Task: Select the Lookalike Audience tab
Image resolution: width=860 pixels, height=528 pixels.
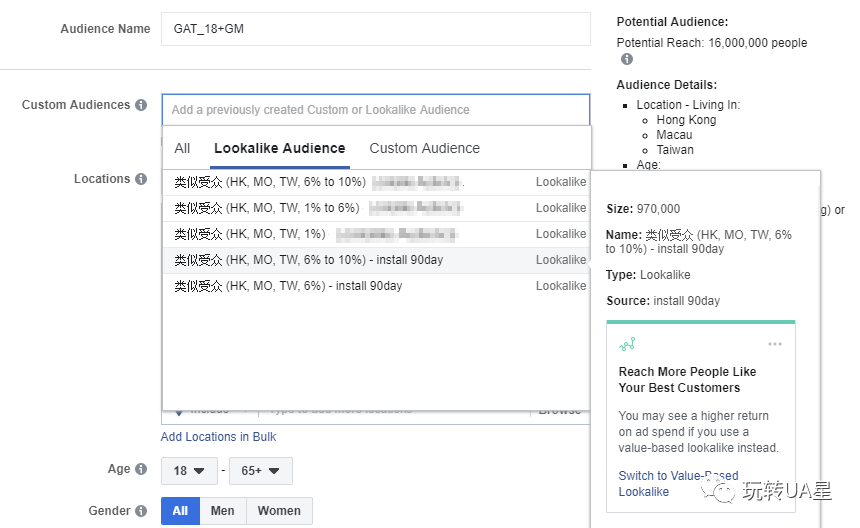Action: coord(280,148)
